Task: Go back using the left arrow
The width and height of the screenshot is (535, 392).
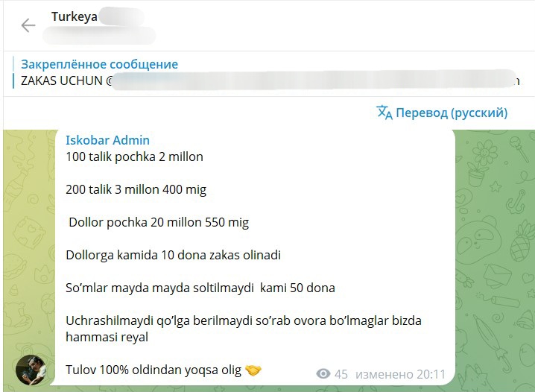Action: [28, 25]
